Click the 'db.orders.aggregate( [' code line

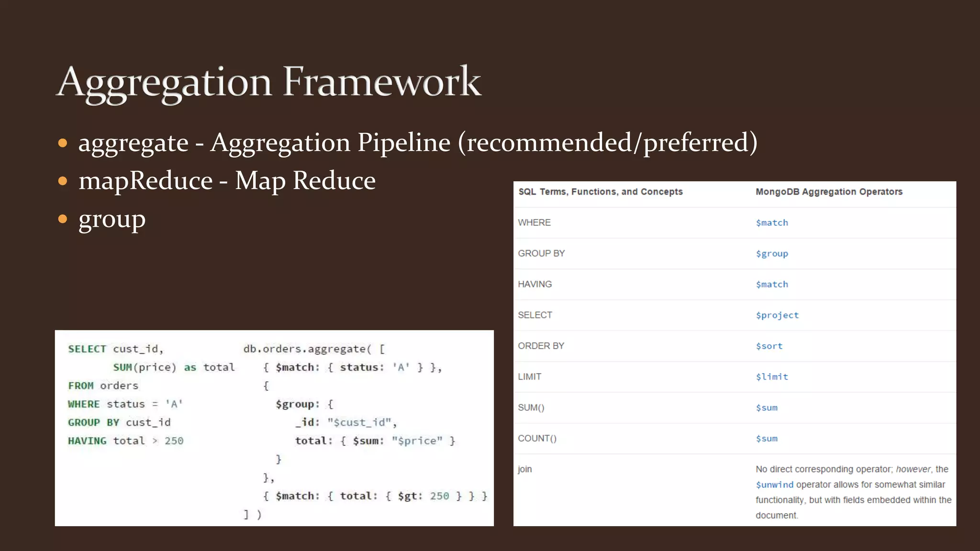tap(314, 349)
